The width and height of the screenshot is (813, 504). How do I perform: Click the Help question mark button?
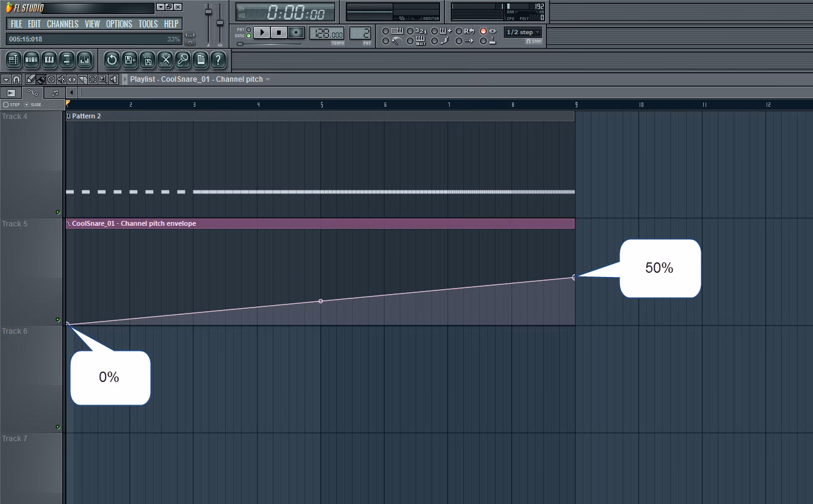[x=218, y=60]
